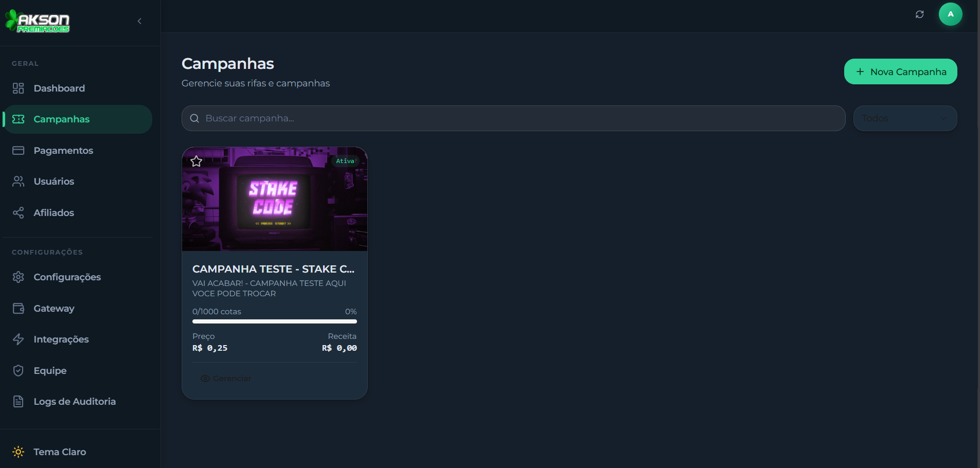980x468 pixels.
Task: Click the Campanhas ticket icon in the sidebar
Action: [19, 119]
